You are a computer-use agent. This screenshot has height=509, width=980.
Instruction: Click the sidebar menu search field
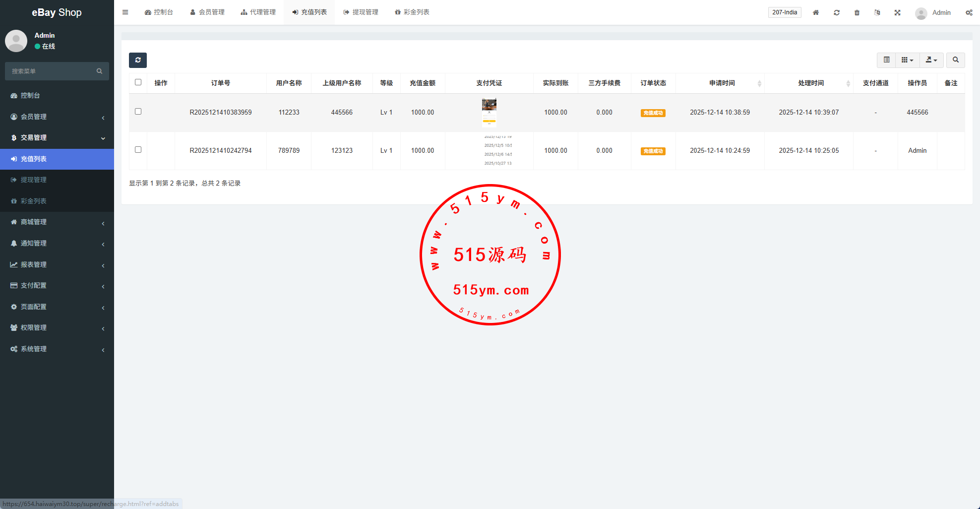[x=52, y=71]
